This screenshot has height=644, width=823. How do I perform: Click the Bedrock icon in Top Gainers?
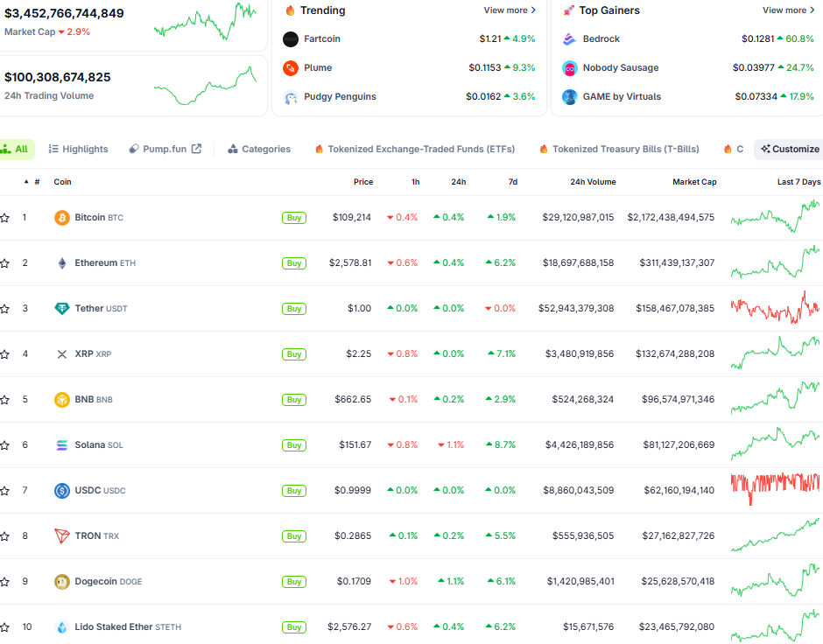click(569, 39)
